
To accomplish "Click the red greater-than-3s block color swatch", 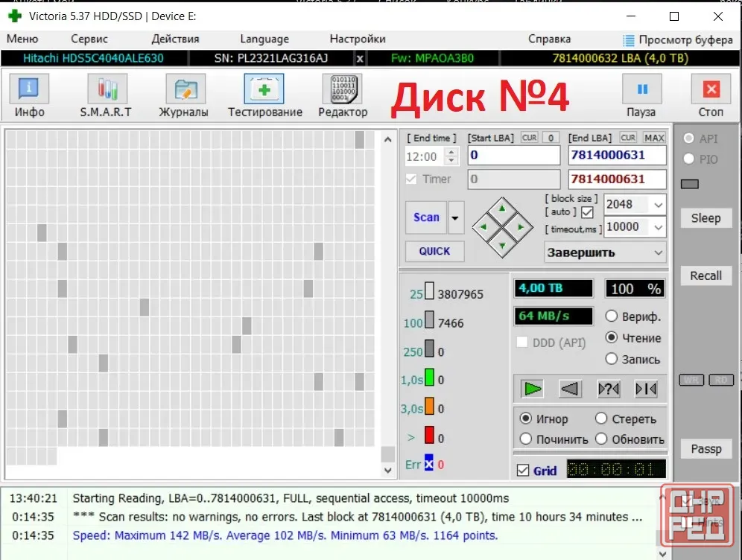I will [x=428, y=436].
